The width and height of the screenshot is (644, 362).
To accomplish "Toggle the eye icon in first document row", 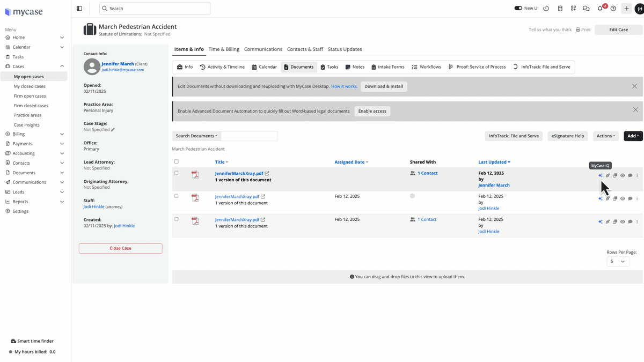I will [x=623, y=175].
